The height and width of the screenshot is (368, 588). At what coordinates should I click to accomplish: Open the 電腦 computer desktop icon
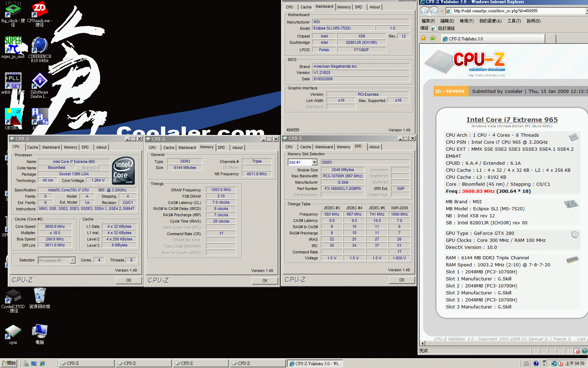tap(40, 334)
